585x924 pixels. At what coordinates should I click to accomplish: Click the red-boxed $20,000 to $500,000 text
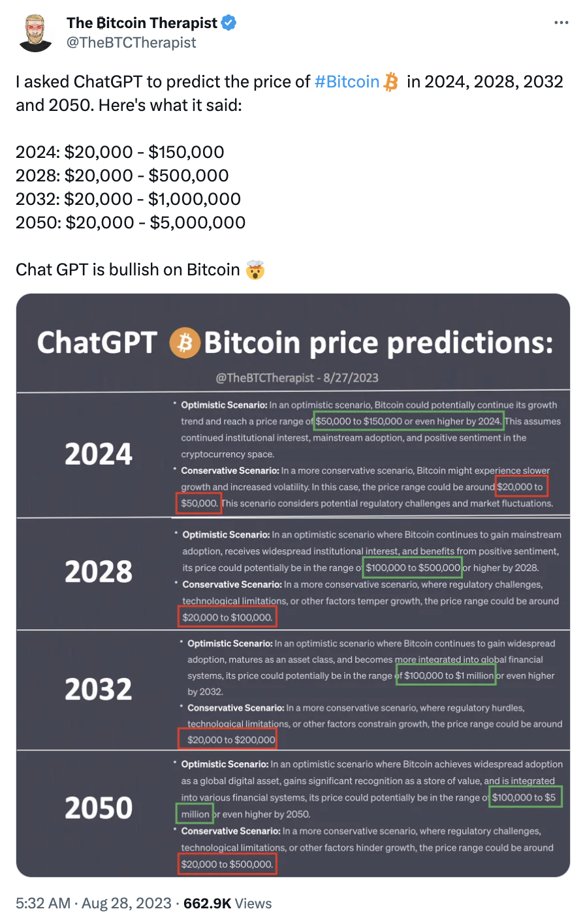tap(227, 864)
